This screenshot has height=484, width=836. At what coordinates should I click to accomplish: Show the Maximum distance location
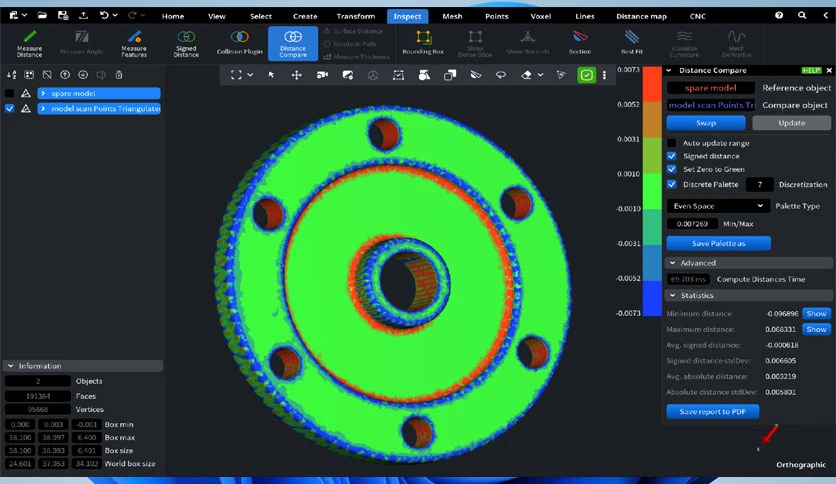816,329
